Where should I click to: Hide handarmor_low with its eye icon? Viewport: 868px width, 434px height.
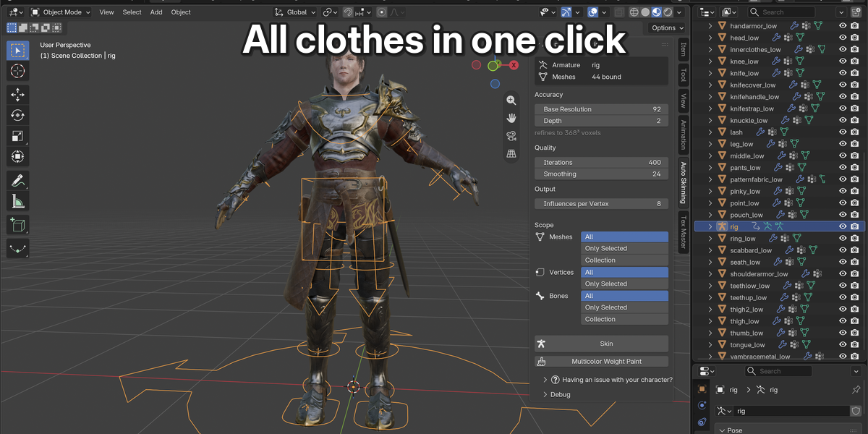click(x=843, y=26)
